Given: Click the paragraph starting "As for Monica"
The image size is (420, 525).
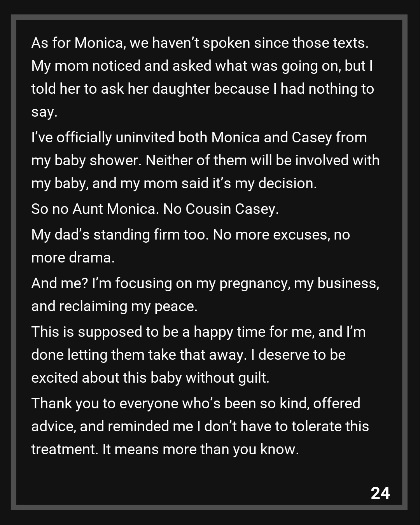Looking at the screenshot, I should click(x=202, y=77).
